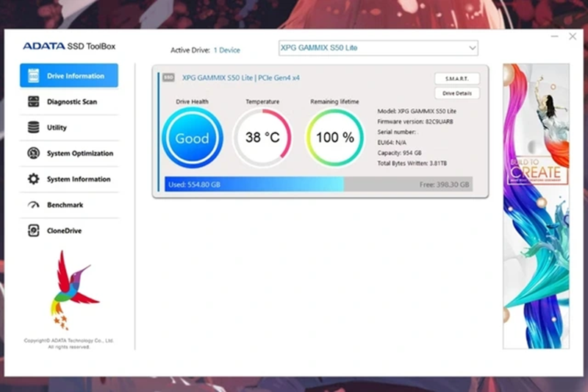Open the Diagnostic Scan tab
The width and height of the screenshot is (588, 392).
tap(69, 101)
